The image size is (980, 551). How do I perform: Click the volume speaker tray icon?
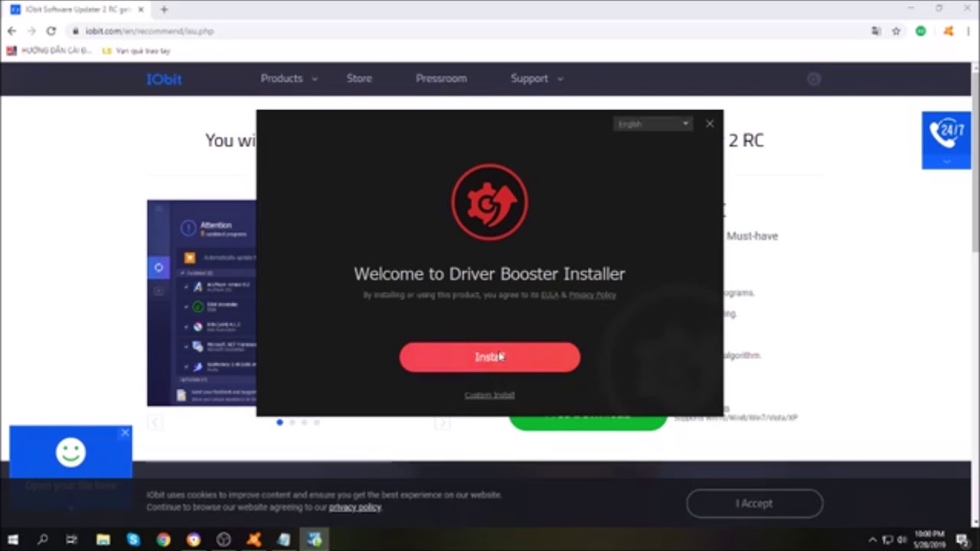tap(902, 540)
